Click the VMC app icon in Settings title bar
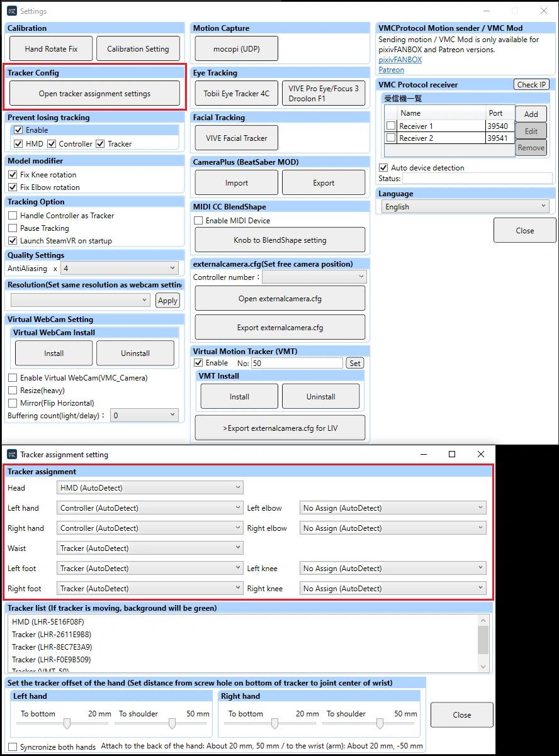This screenshot has height=756, width=559. coord(12,11)
